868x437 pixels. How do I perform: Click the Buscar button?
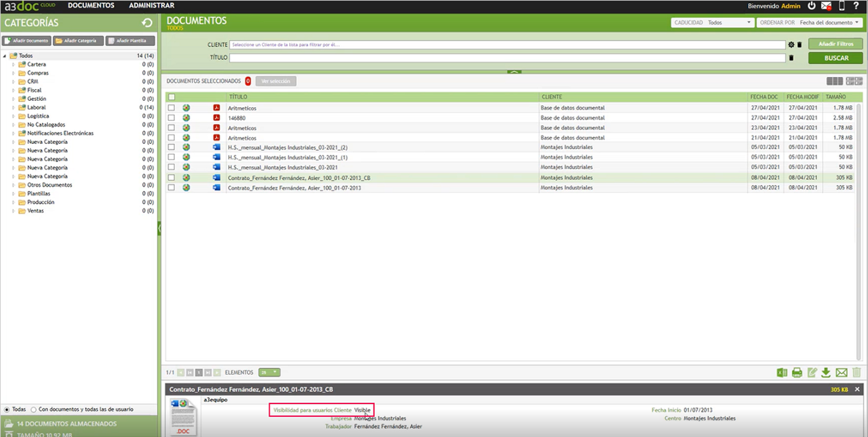tap(836, 58)
